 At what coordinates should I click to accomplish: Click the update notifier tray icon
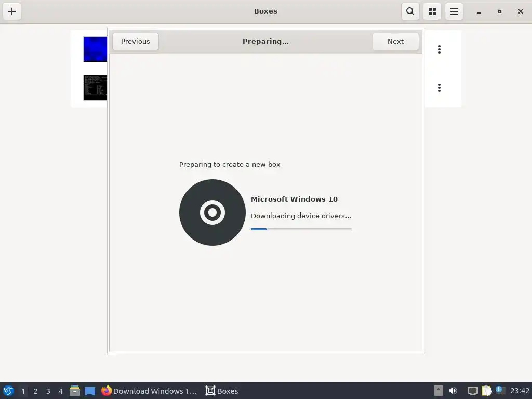pos(500,390)
